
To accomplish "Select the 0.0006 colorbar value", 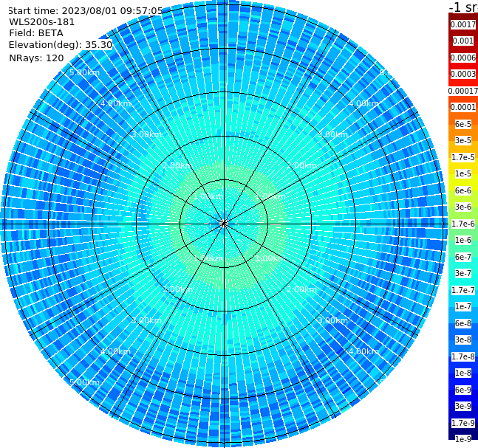I will [x=463, y=58].
